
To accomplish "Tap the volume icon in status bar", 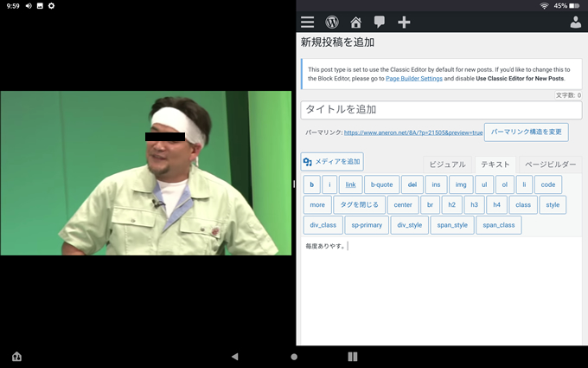I will (x=29, y=6).
